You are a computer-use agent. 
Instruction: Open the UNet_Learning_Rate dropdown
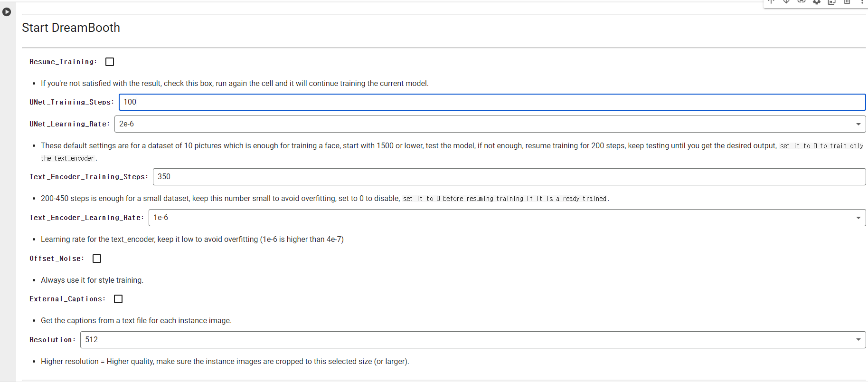[490, 124]
